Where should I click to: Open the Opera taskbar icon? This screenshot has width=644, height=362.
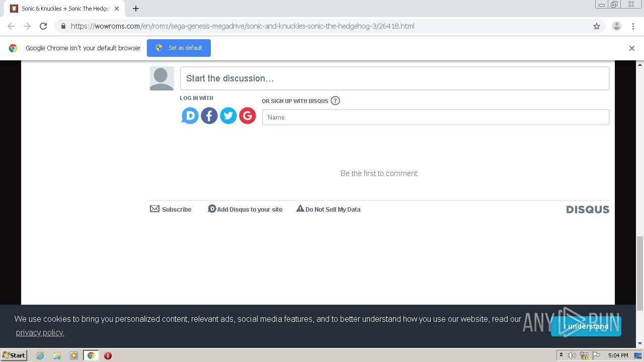coord(108,355)
